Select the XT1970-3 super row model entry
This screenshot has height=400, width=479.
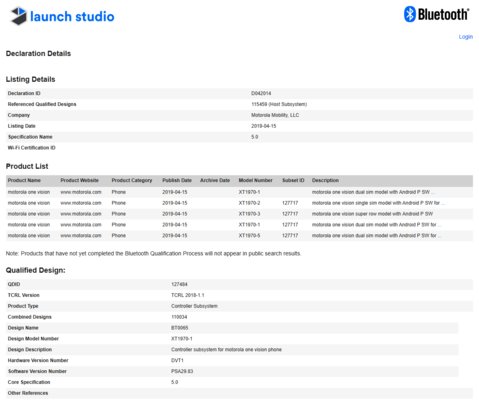point(239,214)
